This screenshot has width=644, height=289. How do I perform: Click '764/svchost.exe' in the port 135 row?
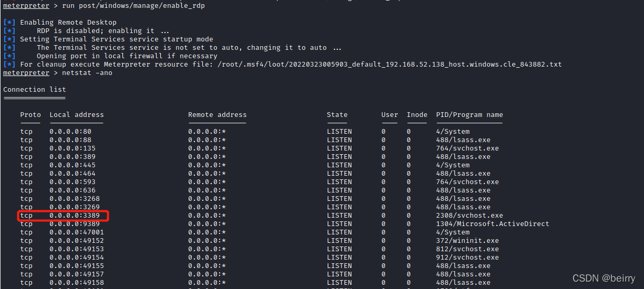tap(468, 148)
